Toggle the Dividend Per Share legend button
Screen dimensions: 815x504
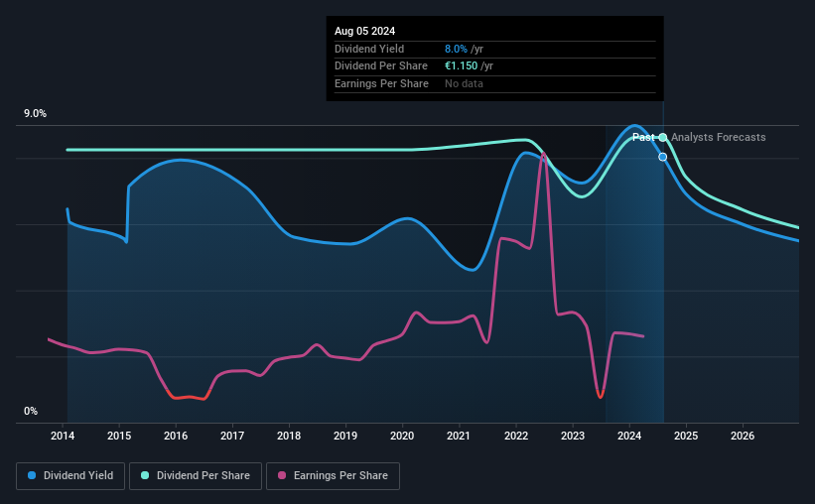pyautogui.click(x=196, y=476)
